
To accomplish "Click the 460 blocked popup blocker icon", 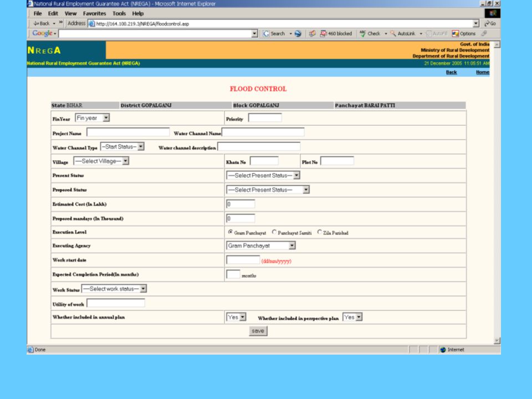I will pyautogui.click(x=323, y=34).
